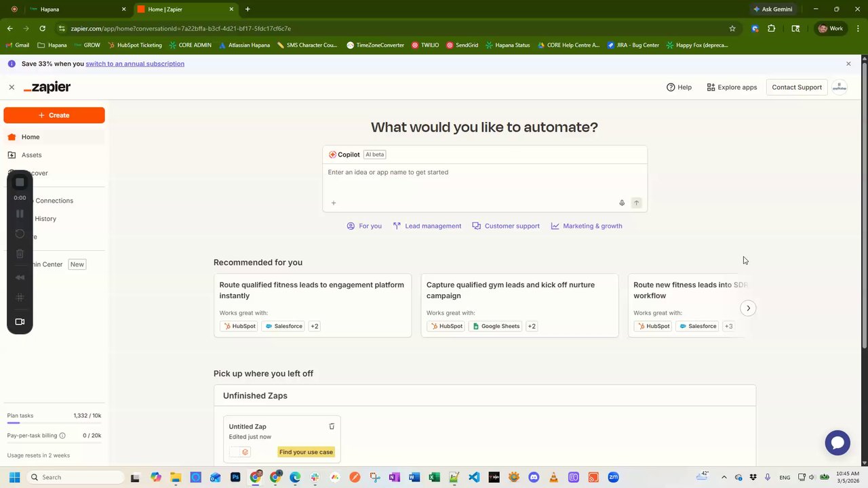Open Route qualified fitness leads recommendation

pyautogui.click(x=313, y=306)
